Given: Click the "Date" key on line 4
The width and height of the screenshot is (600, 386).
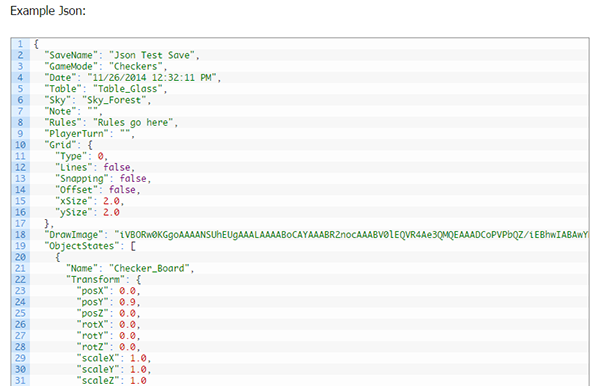Looking at the screenshot, I should coord(60,77).
